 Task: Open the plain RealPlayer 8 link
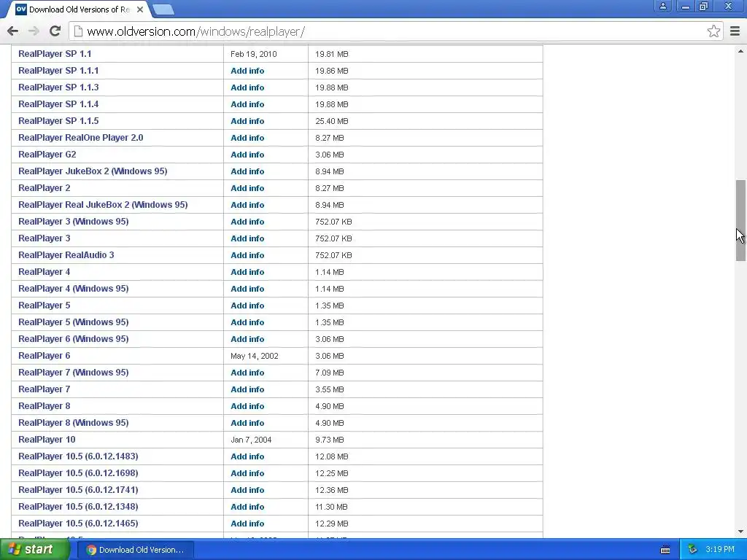(x=44, y=405)
